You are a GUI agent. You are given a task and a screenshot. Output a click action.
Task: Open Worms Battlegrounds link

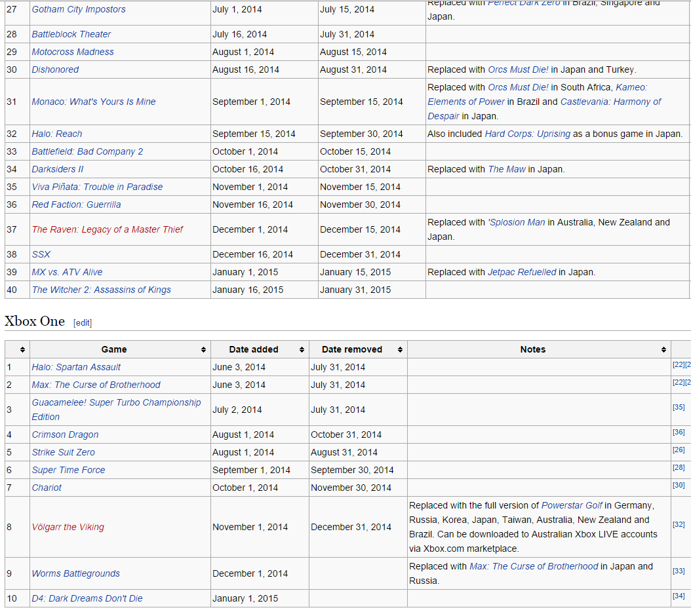76,573
